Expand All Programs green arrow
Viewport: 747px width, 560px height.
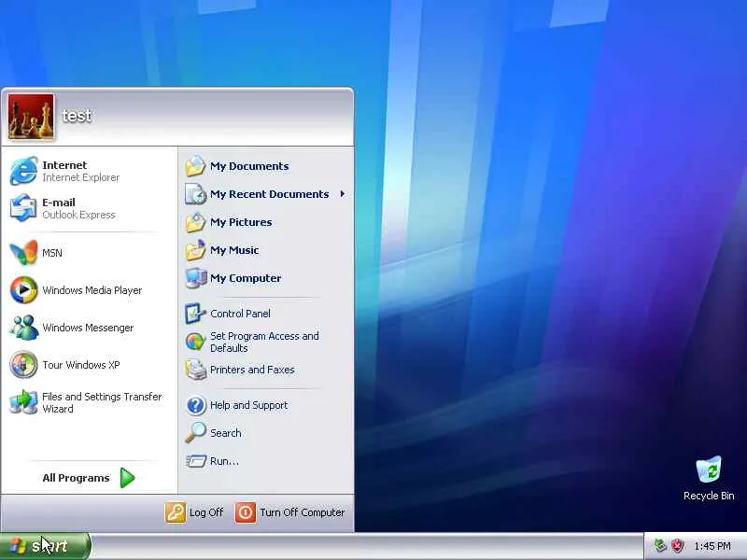point(127,478)
